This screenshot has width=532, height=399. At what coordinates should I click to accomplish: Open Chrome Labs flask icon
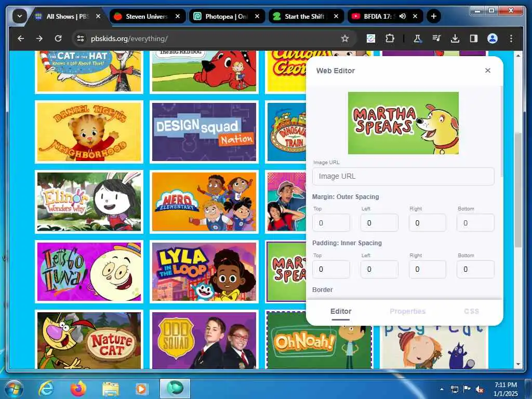[x=417, y=38]
